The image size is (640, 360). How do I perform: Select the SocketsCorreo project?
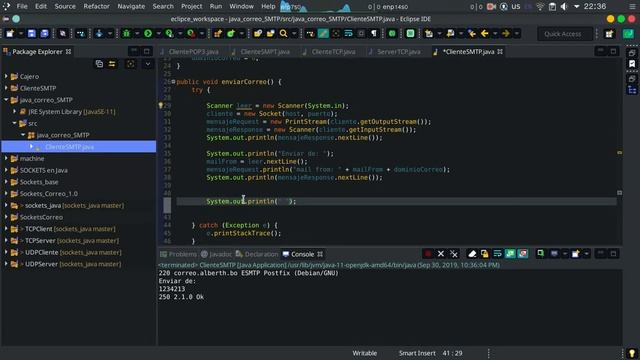[41, 217]
